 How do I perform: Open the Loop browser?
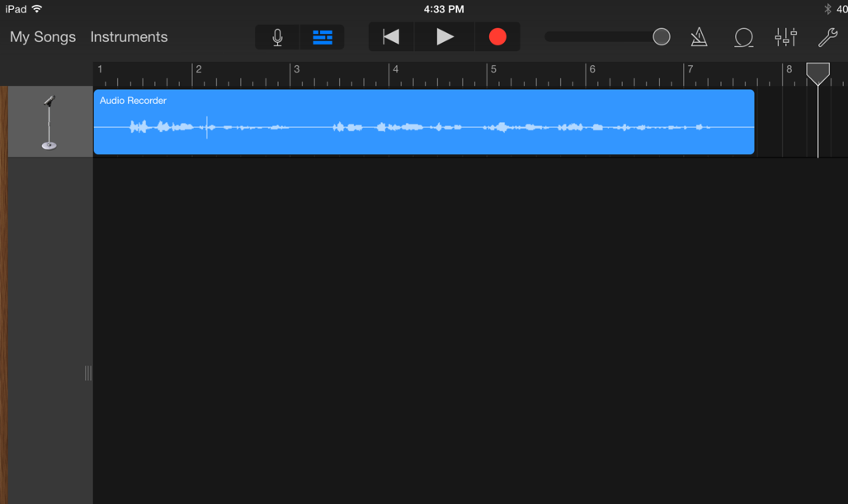coord(743,37)
